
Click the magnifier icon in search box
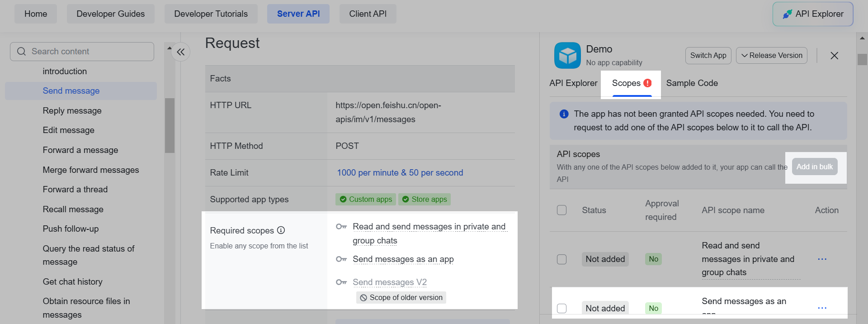[21, 52]
